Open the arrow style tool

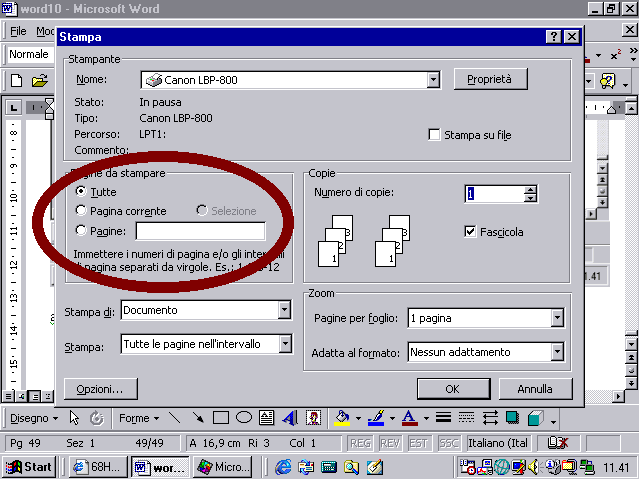(489, 418)
